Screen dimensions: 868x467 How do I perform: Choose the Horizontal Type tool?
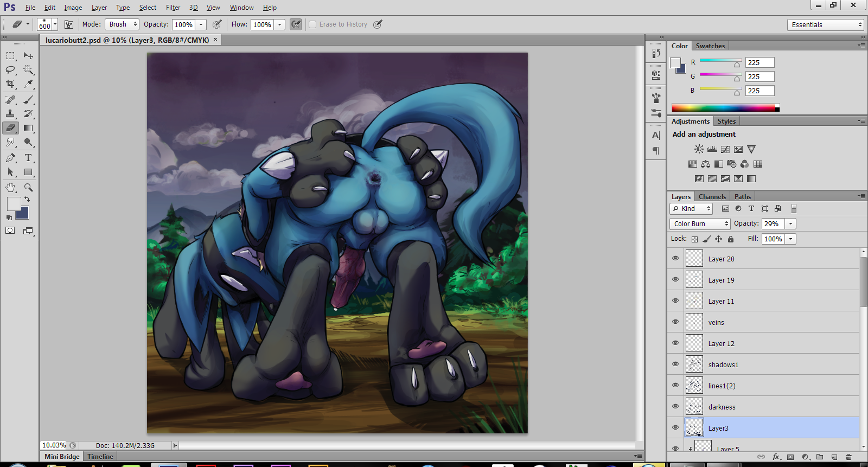28,158
